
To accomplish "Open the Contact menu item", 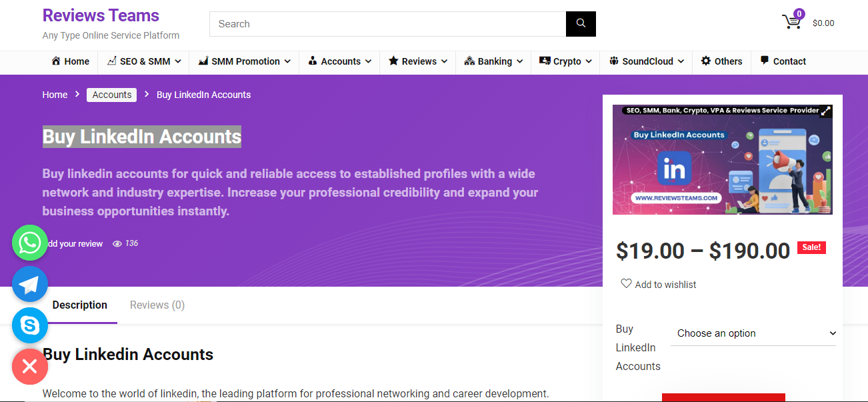I will pos(783,61).
